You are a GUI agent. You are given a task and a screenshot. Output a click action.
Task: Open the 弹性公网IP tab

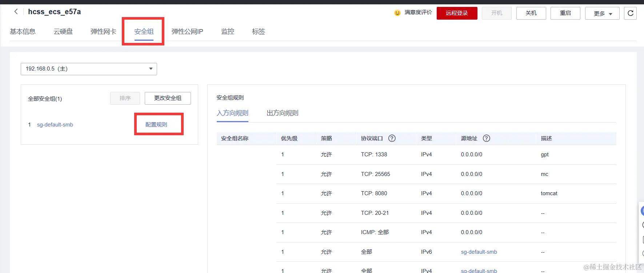point(187,32)
